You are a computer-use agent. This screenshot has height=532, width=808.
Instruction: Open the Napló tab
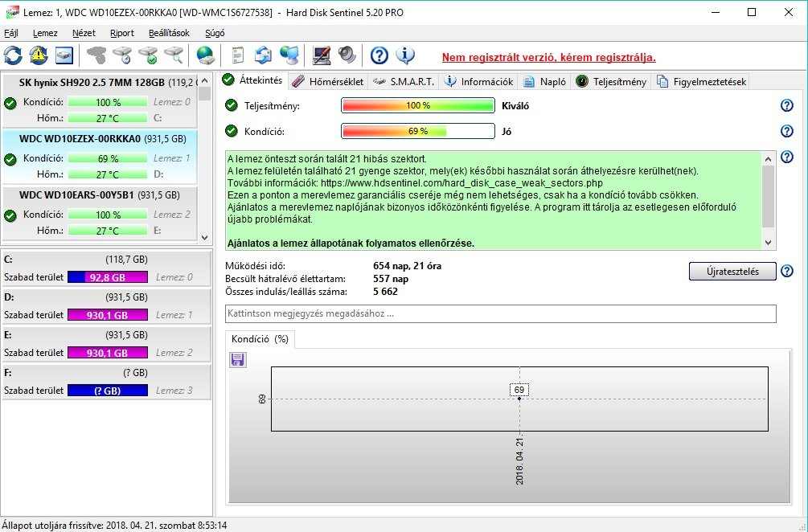pyautogui.click(x=544, y=81)
